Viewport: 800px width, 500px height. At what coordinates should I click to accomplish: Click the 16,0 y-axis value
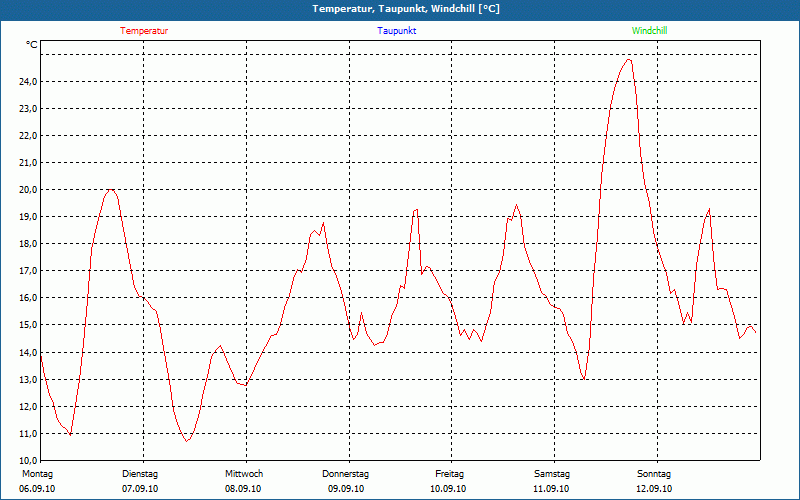point(28,298)
